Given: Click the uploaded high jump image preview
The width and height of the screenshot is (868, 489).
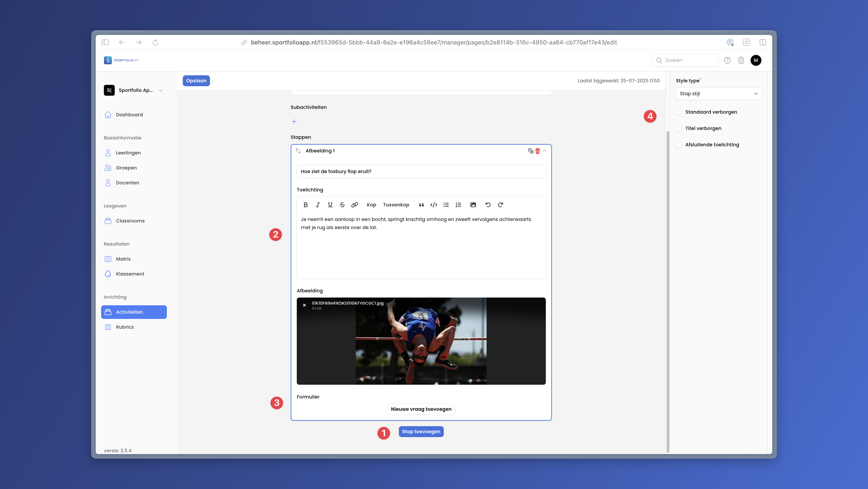Looking at the screenshot, I should click(421, 341).
